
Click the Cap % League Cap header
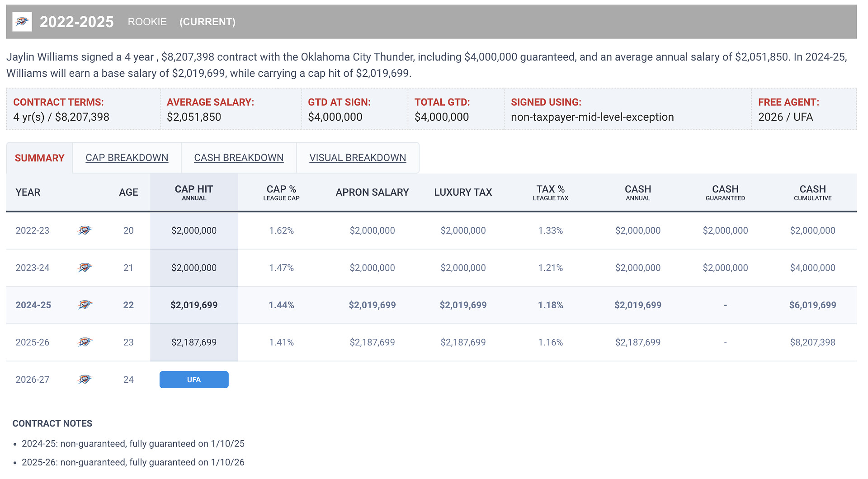tap(281, 193)
